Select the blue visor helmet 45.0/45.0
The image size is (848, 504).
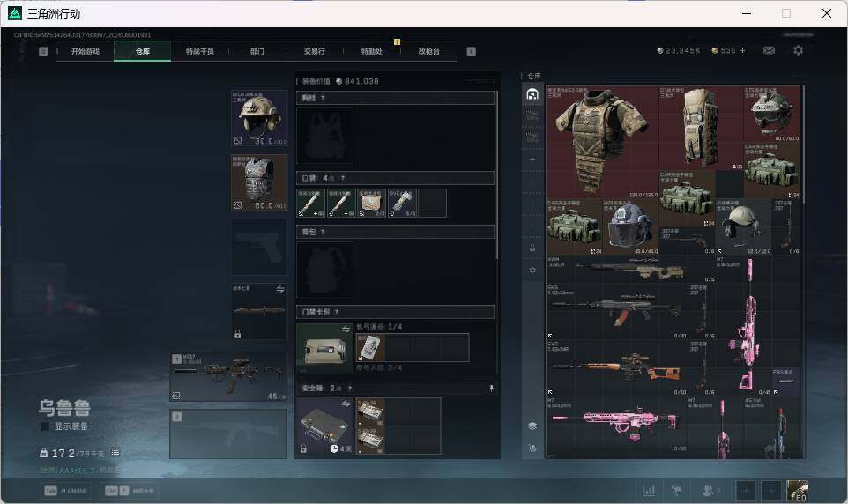point(630,227)
